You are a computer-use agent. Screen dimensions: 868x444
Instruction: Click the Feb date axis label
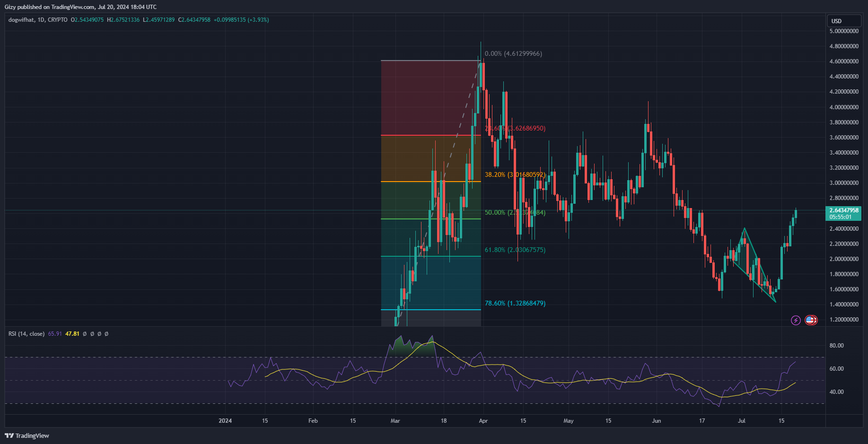pos(313,421)
